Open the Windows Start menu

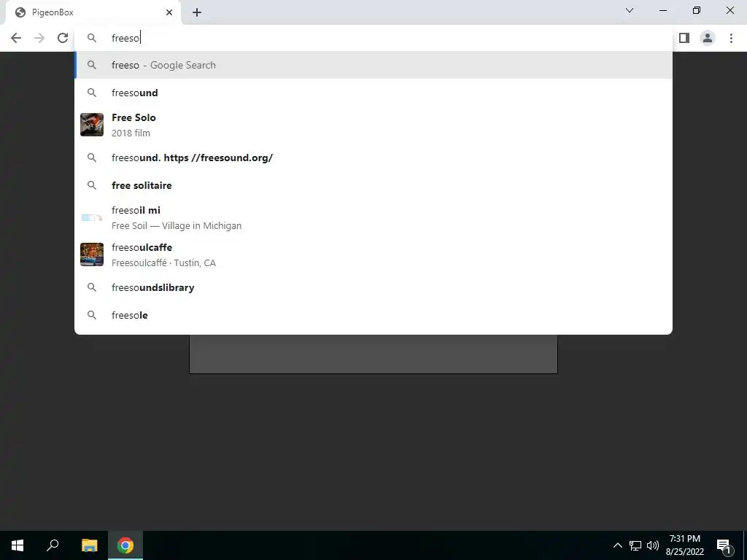click(18, 545)
